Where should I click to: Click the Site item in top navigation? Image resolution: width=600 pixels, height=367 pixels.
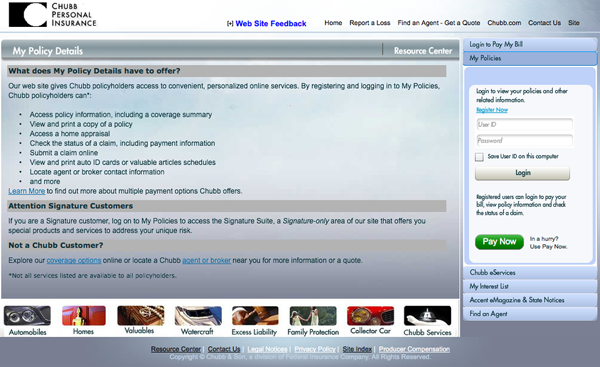coord(574,23)
